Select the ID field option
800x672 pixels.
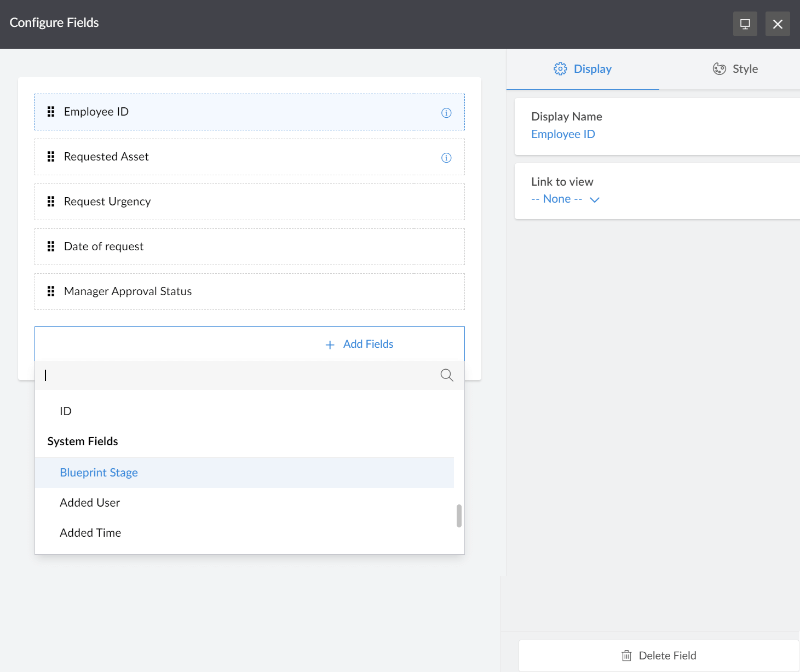point(65,411)
